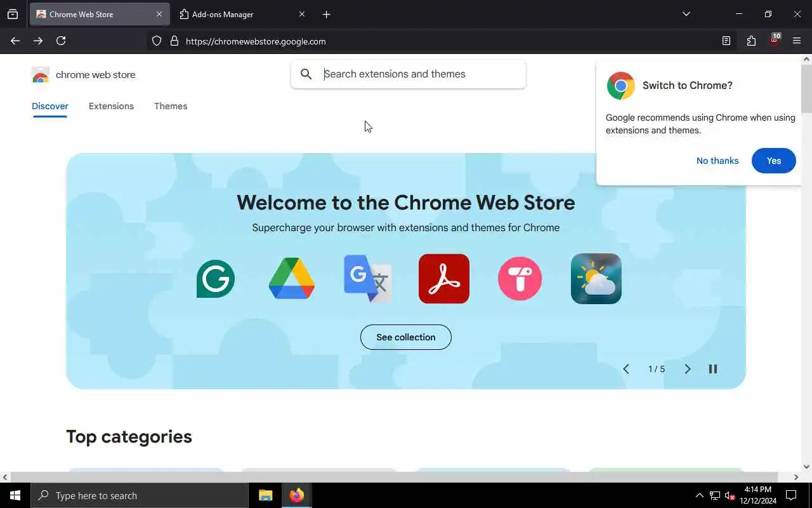Open the Windows Start menu
Screen dimensions: 812x508
(15, 495)
